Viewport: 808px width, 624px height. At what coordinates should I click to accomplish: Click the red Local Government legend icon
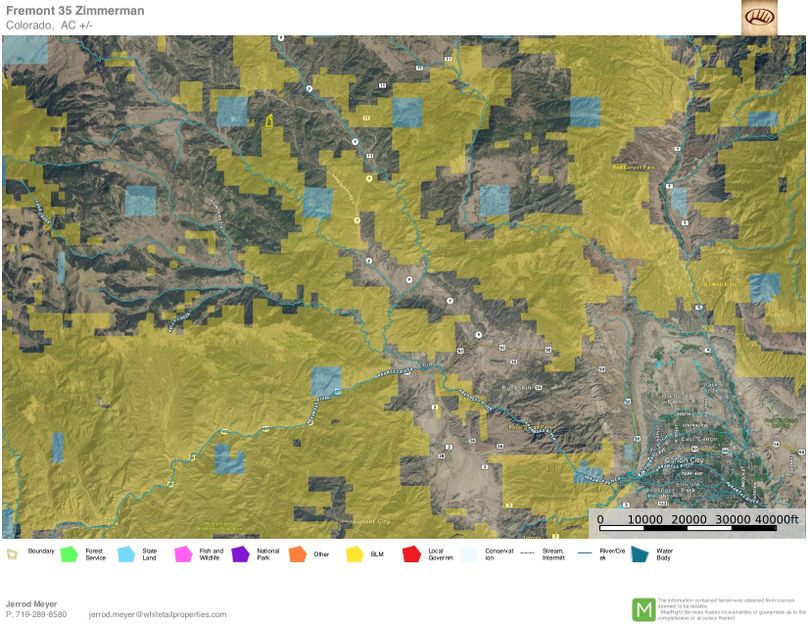coord(411,553)
